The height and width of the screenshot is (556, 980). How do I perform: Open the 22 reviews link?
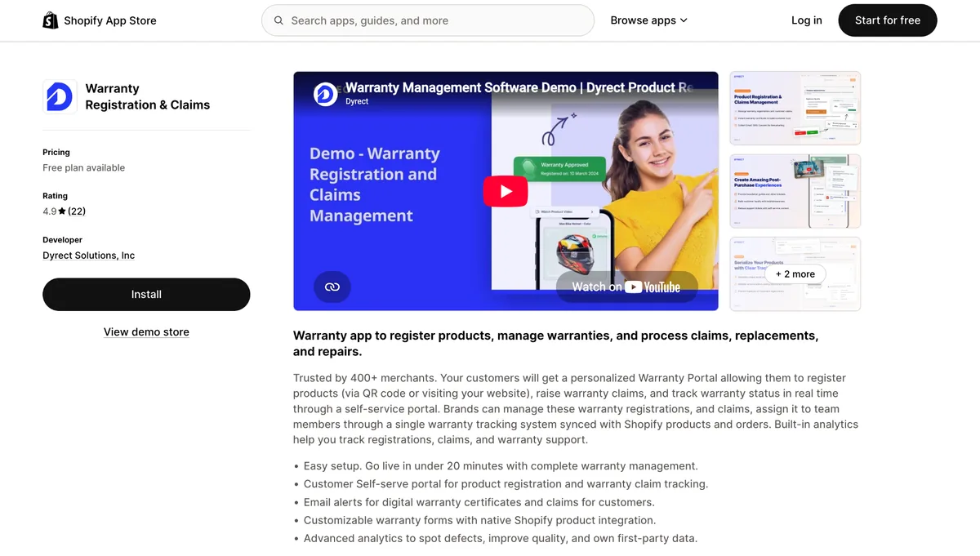coord(77,211)
